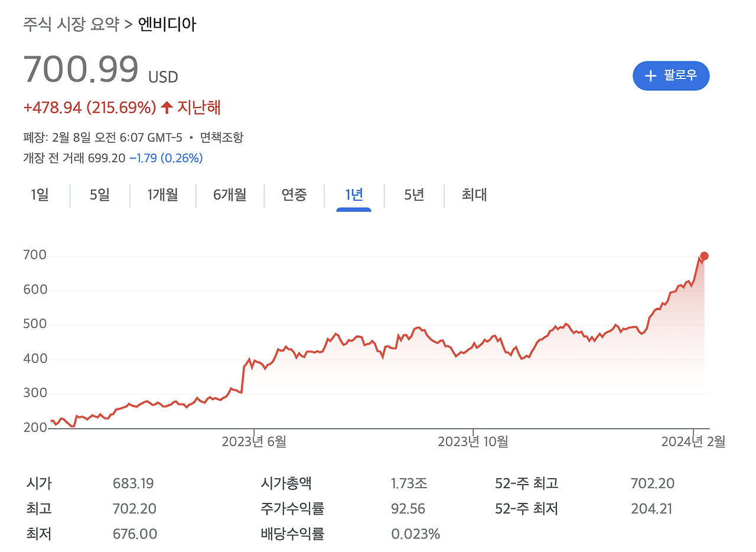Click the 2023년 6월 axis label
This screenshot has height=552, width=756.
click(254, 441)
